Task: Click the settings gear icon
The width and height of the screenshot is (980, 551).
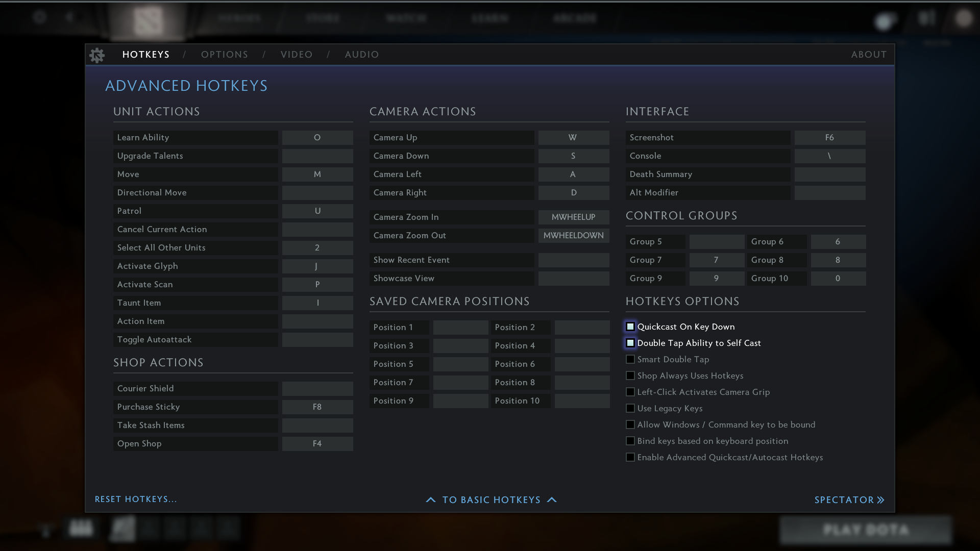Action: pyautogui.click(x=96, y=55)
